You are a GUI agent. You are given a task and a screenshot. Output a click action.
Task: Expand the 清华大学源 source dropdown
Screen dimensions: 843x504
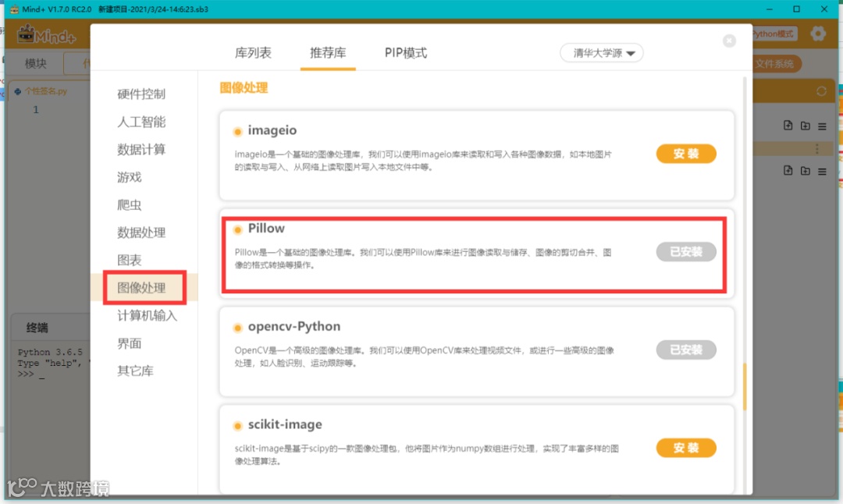click(x=602, y=52)
